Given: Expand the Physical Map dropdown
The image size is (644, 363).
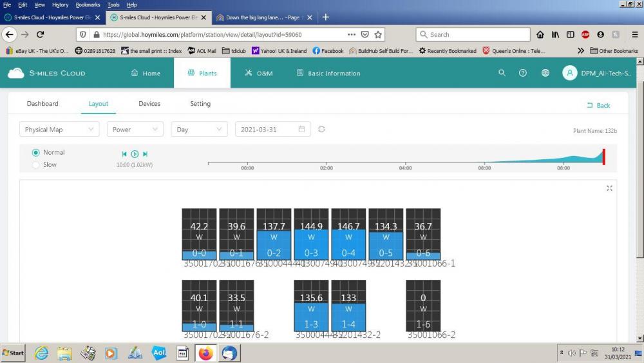Looking at the screenshot, I should pos(59,130).
